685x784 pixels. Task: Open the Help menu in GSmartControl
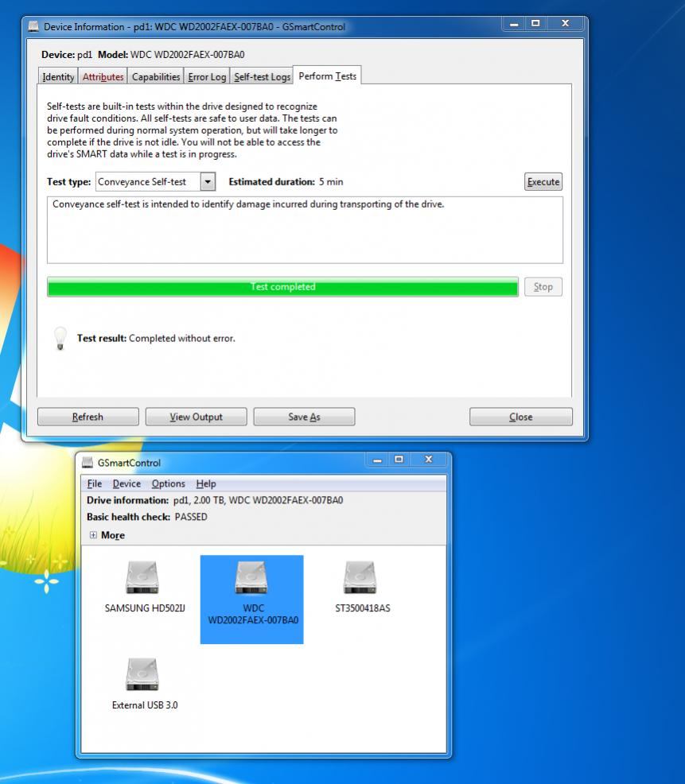[x=205, y=483]
